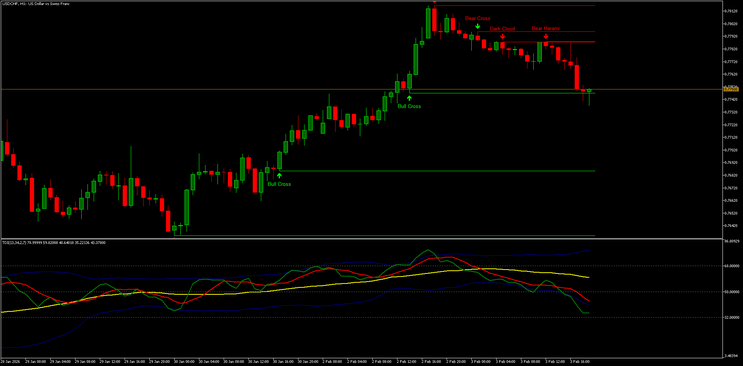Select green up arrow above upper Bull Cross

pos(409,98)
